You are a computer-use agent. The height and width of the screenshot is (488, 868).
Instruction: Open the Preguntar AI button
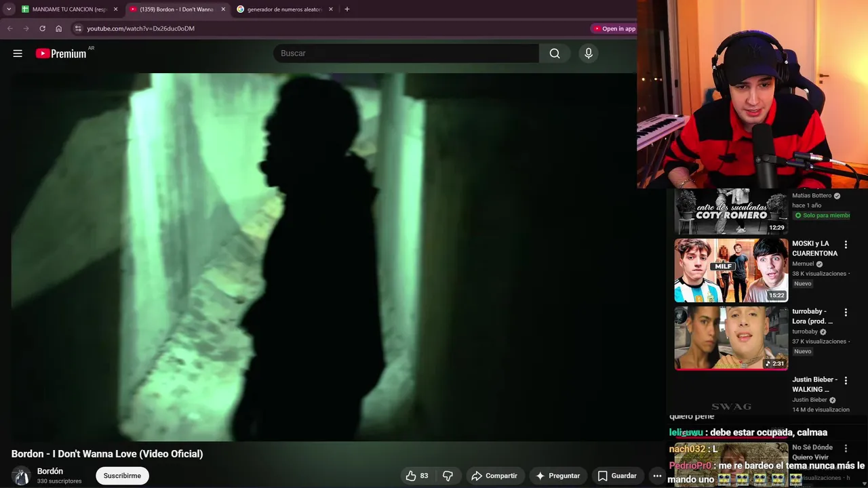coord(557,476)
